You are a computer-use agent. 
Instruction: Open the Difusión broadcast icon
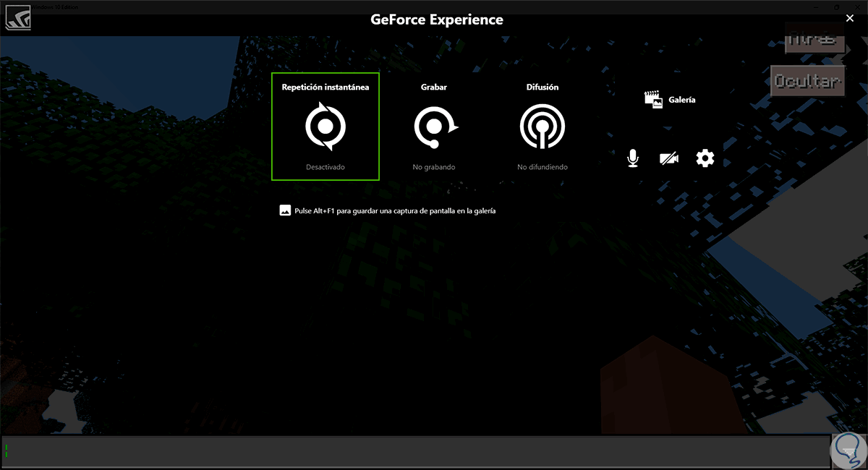point(542,127)
